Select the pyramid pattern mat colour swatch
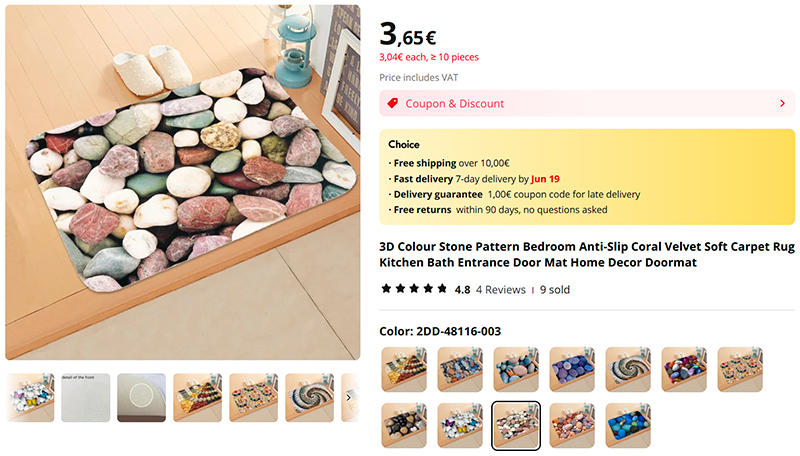 (404, 370)
